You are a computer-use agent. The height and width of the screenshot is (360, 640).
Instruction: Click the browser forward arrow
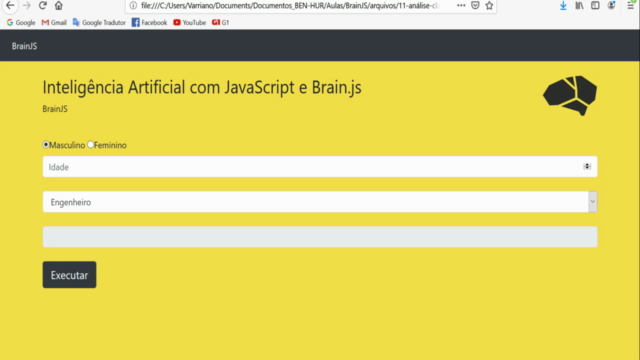[27, 5]
